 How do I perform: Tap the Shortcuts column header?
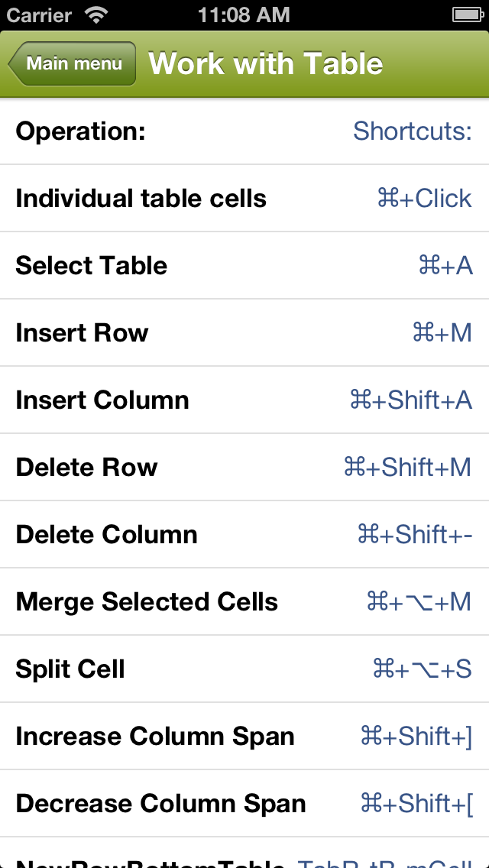pyautogui.click(x=412, y=131)
